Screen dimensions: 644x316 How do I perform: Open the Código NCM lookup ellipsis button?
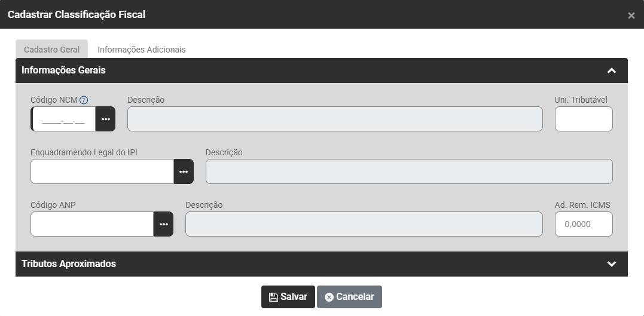tap(106, 119)
